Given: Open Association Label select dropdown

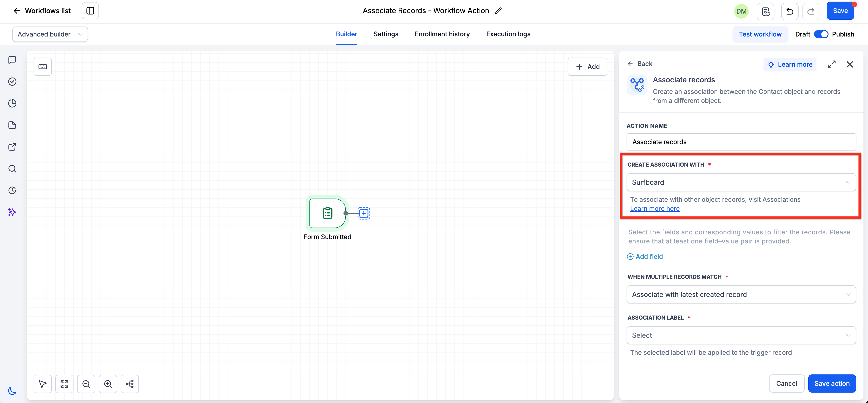Looking at the screenshot, I should tap(741, 335).
